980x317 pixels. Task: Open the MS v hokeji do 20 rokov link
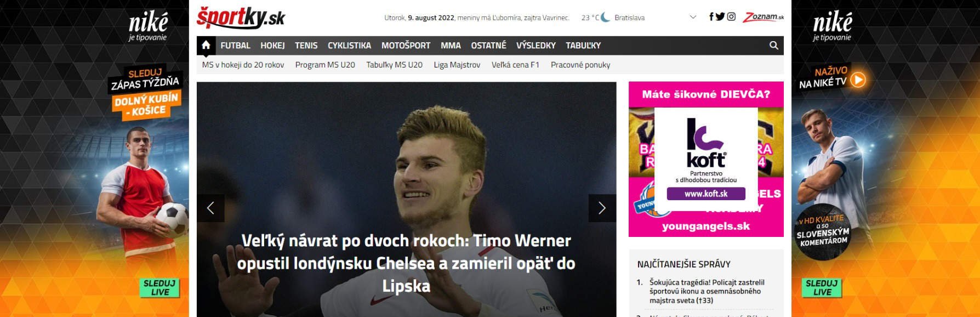coord(243,65)
